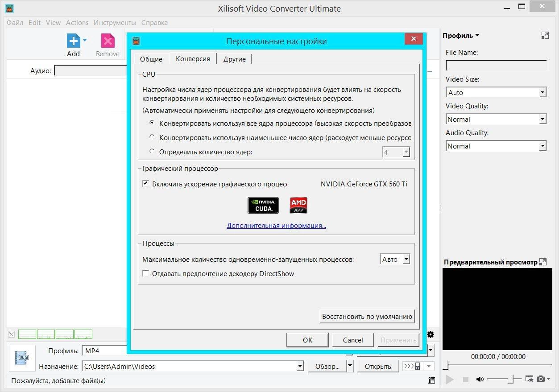The width and height of the screenshot is (559, 392).
Task: Click the green CPU usage graph
Action: point(55,334)
